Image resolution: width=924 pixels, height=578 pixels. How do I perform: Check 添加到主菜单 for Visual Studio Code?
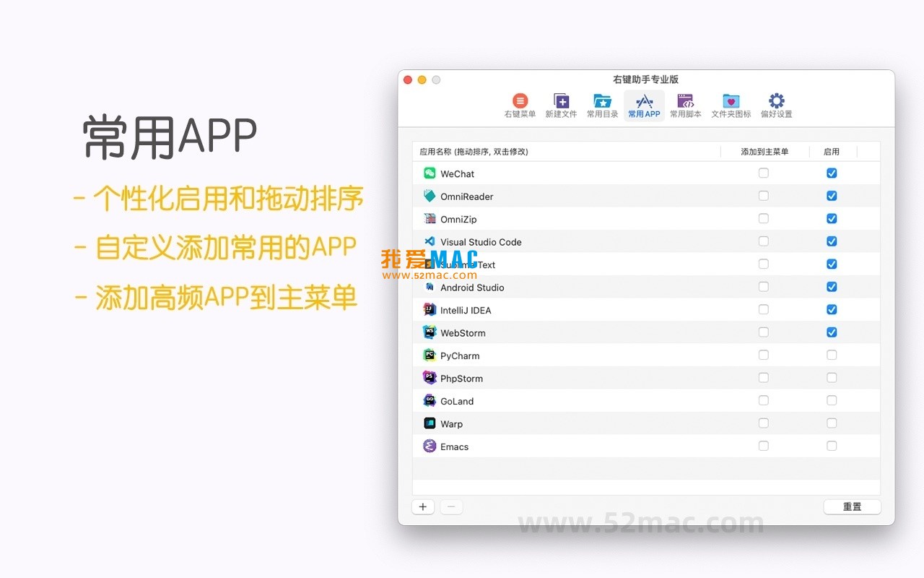click(x=764, y=241)
